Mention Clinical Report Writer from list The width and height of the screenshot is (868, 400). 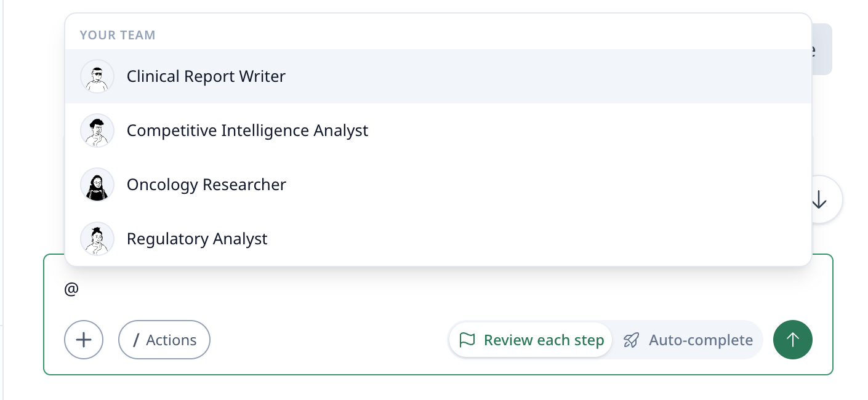(206, 76)
